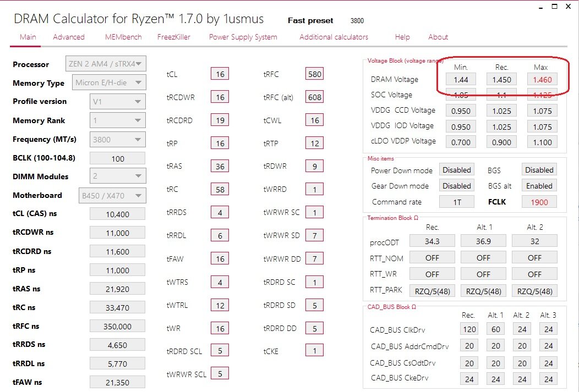This screenshot has height=392, width=579.
Task: Open the Memory Rank dropdown
Action: (x=117, y=120)
